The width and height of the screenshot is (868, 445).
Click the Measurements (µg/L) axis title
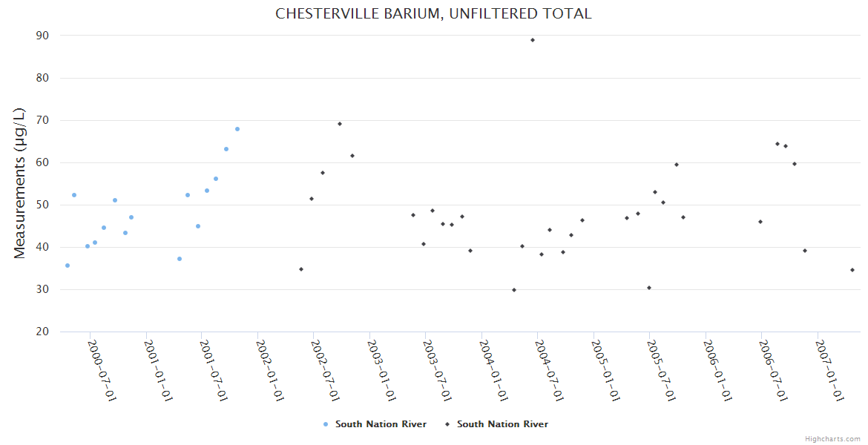coord(20,183)
